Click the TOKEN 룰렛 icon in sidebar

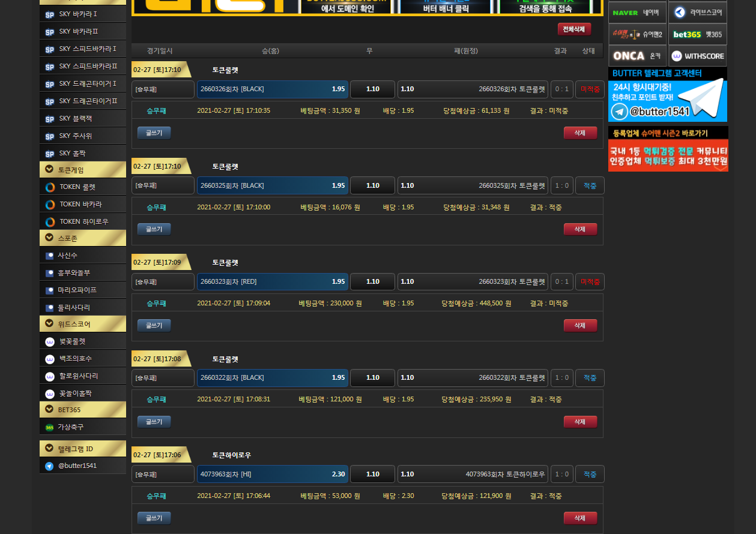pyautogui.click(x=50, y=187)
